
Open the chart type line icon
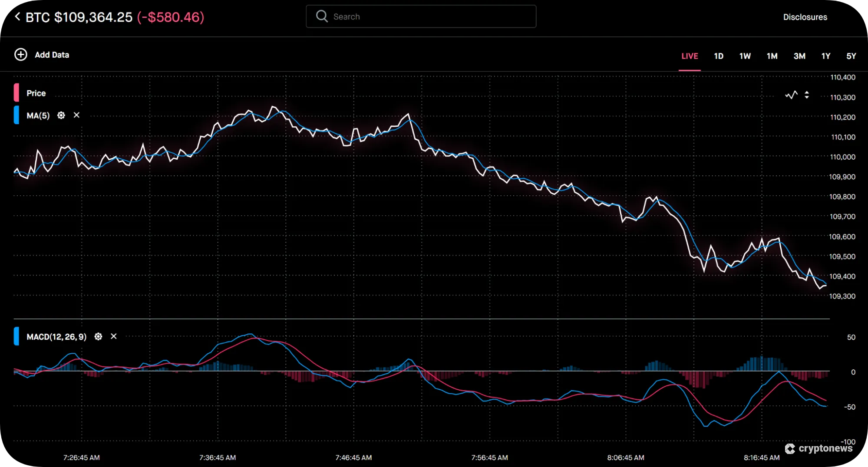(x=791, y=95)
